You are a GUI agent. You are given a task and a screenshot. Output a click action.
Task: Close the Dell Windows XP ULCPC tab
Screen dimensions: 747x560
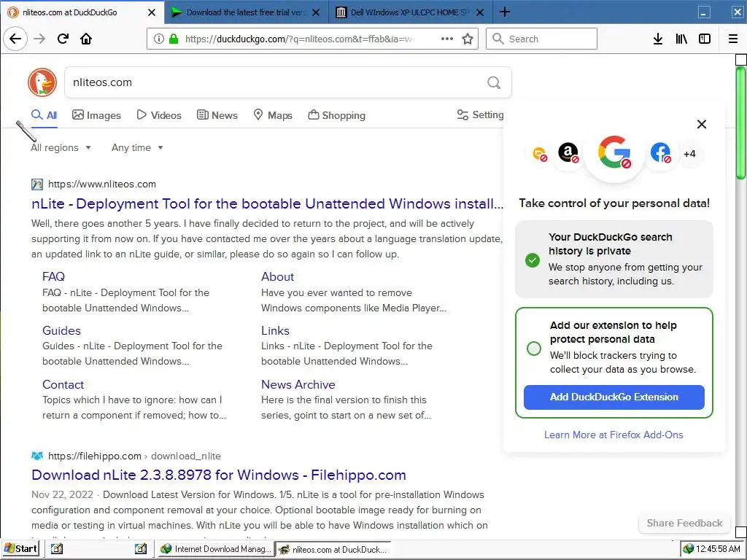(x=480, y=12)
